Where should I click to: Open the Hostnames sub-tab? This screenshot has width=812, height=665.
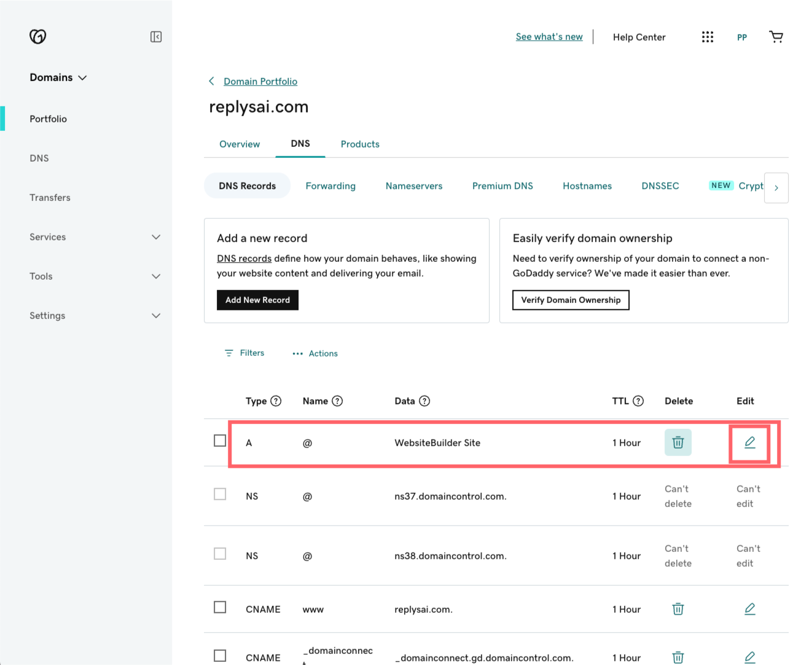tap(587, 186)
